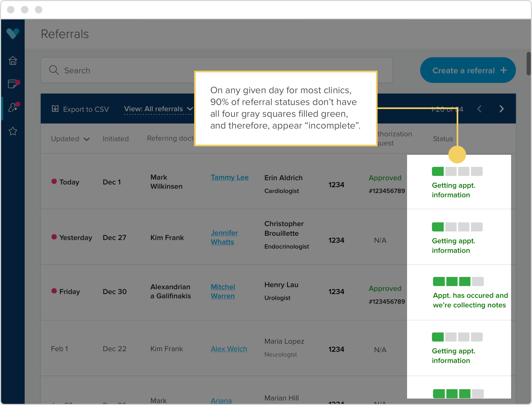
Task: Click the Initiated column header
Action: coord(116,139)
